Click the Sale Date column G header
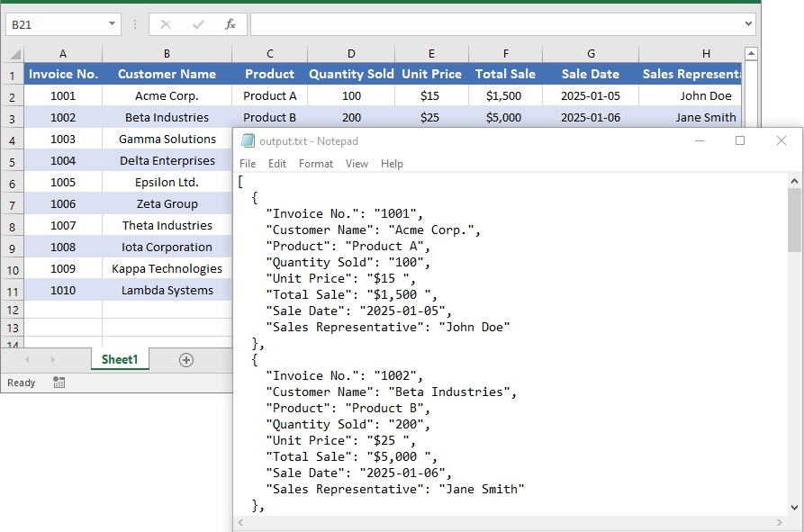This screenshot has height=532, width=804. (x=591, y=53)
